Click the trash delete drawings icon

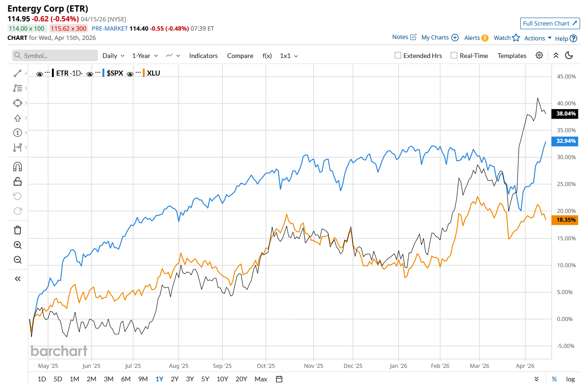[18, 230]
